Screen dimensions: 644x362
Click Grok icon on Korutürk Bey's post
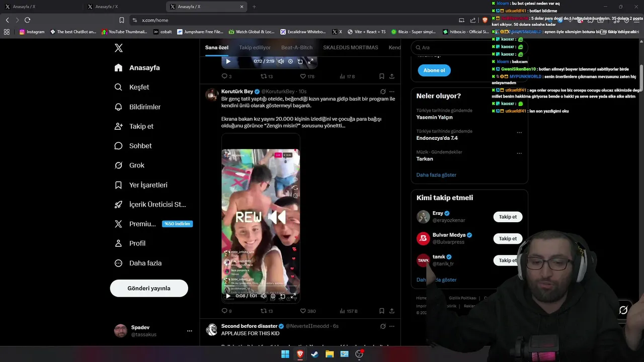tap(383, 92)
